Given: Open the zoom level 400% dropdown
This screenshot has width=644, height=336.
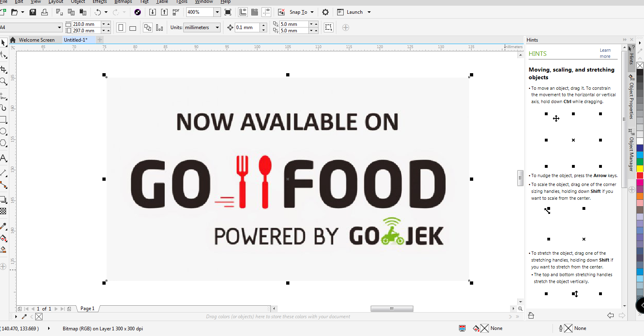Looking at the screenshot, I should click(217, 12).
